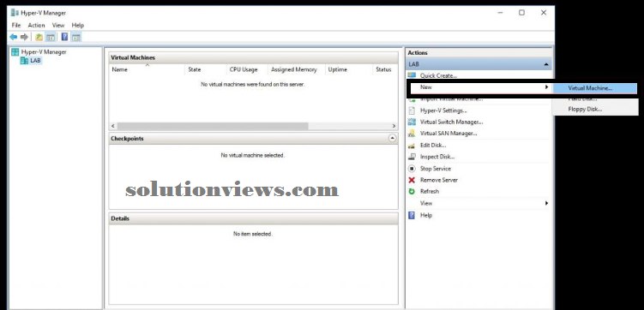Click the Virtual Machines horizontal scrollbar thumb
Image resolution: width=644 pixels, height=310 pixels.
213,126
